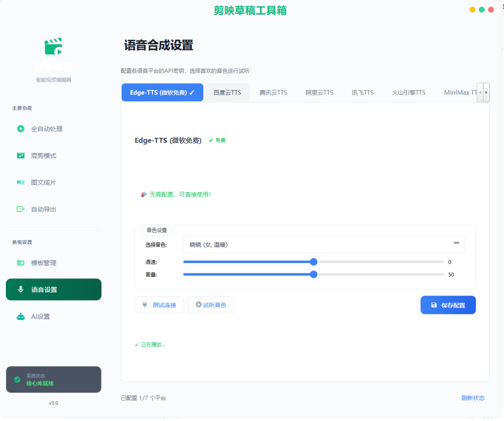Expand the voice list via its arrow

pos(456,243)
